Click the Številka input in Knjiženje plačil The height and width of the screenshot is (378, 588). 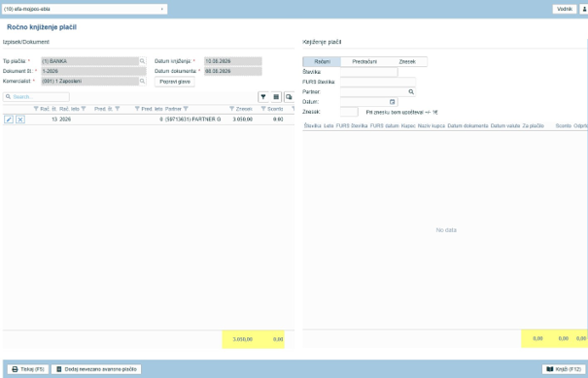point(369,72)
